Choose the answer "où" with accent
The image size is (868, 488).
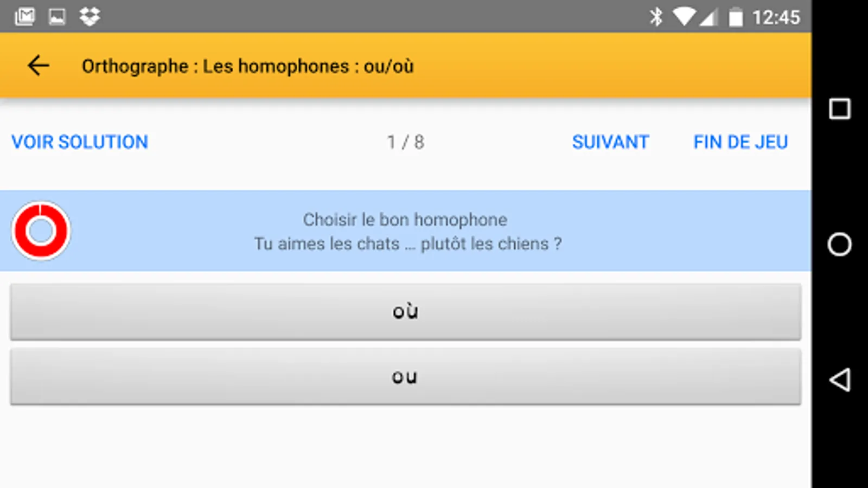(405, 312)
